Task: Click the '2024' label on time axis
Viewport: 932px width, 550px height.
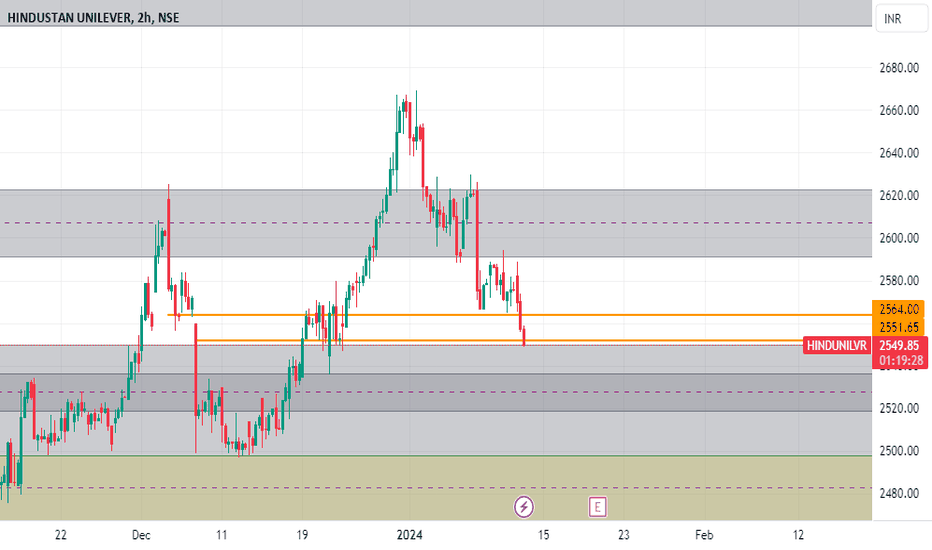Action: tap(410, 535)
